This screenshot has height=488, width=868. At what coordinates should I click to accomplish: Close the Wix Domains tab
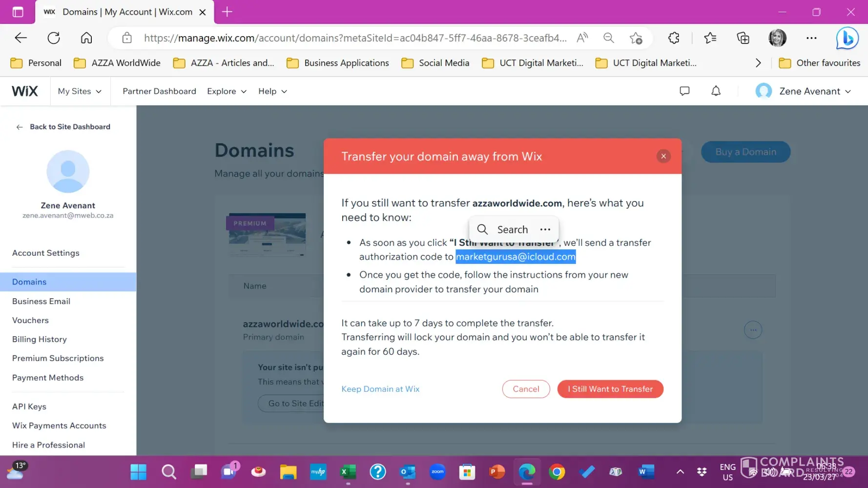tap(203, 12)
